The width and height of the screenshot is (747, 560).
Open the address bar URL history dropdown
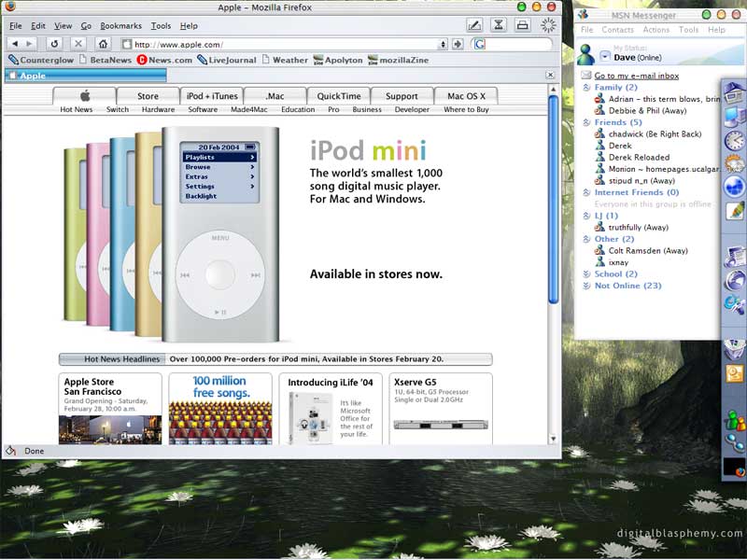pos(443,44)
